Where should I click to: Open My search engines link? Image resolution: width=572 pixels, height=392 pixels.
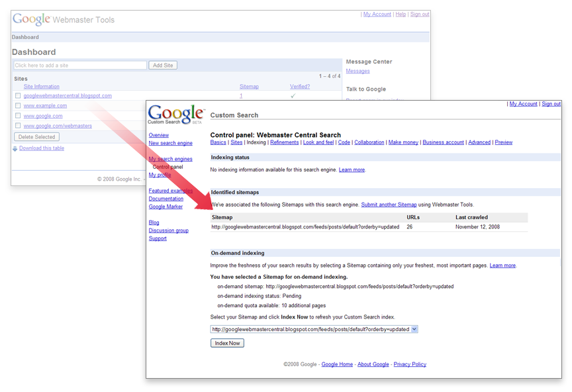coord(170,159)
